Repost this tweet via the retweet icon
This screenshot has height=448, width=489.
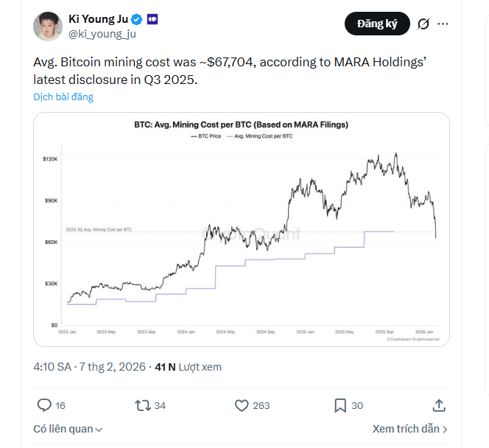point(143,405)
